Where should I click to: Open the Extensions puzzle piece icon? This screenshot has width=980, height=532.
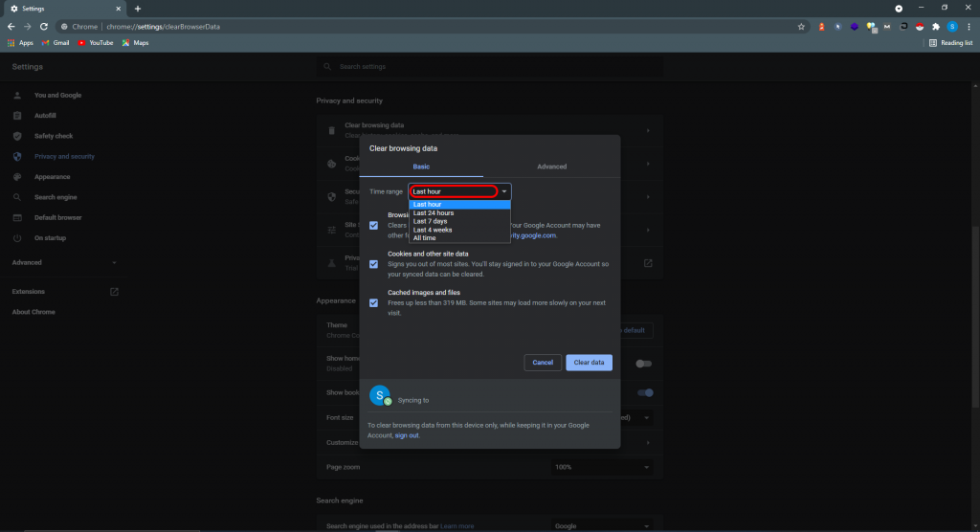coord(936,27)
